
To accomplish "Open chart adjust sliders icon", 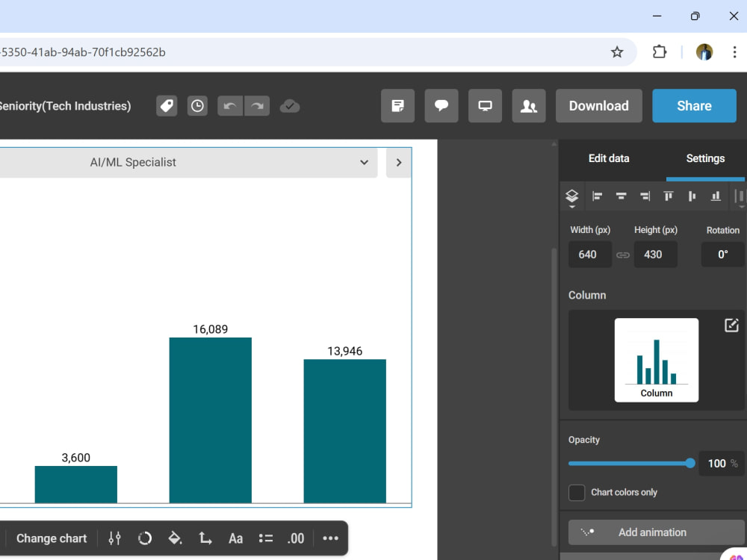I will (114, 538).
